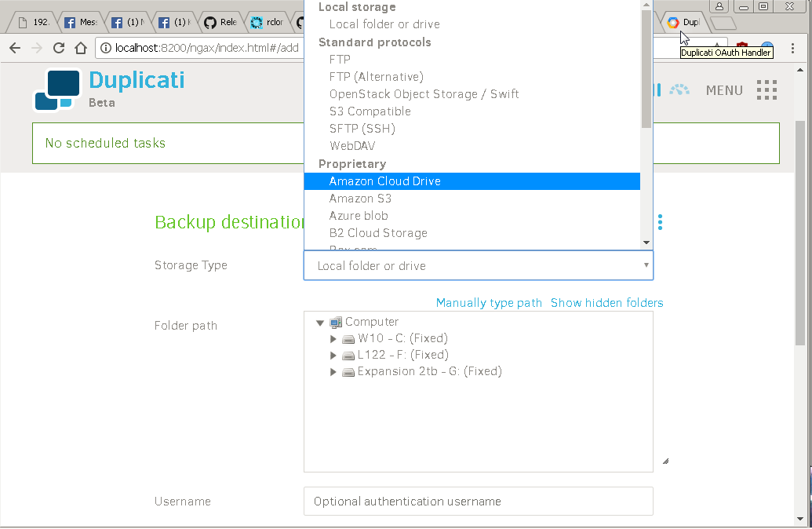Viewport: 812px width, 529px height.
Task: Open the browser home page icon
Action: pyautogui.click(x=81, y=48)
